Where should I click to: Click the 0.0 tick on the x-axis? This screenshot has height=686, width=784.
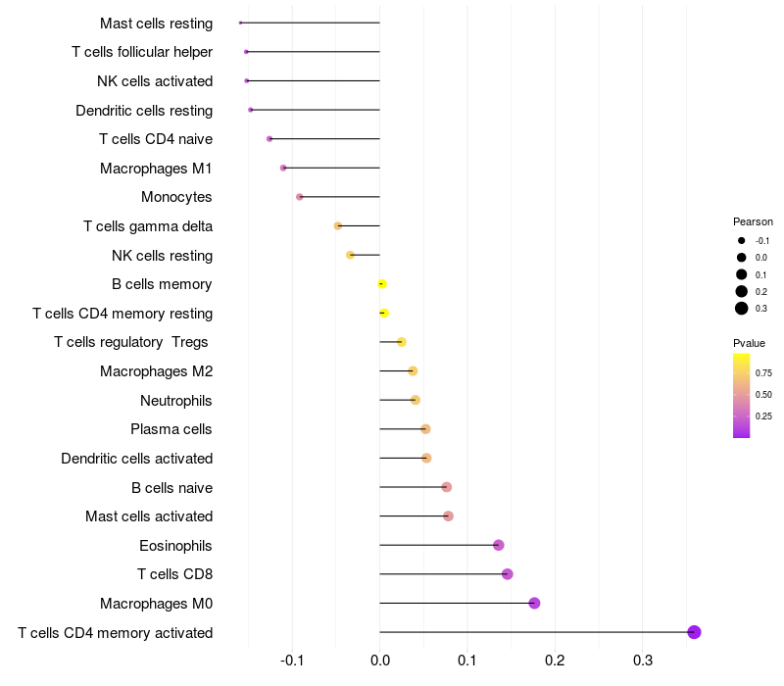tap(380, 661)
